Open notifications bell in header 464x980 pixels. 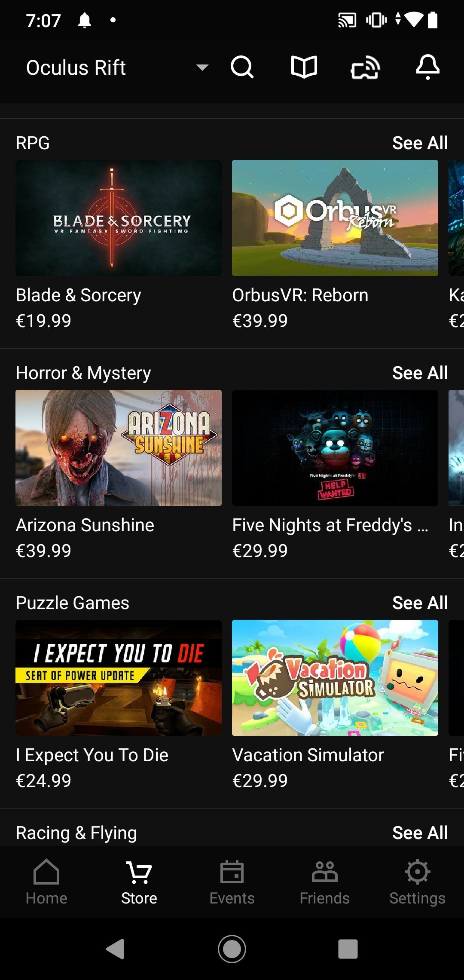[428, 67]
